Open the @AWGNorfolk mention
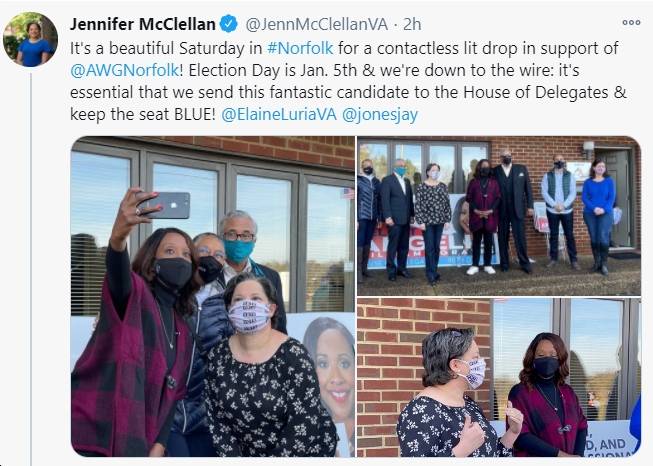The width and height of the screenshot is (653, 466). coord(125,70)
